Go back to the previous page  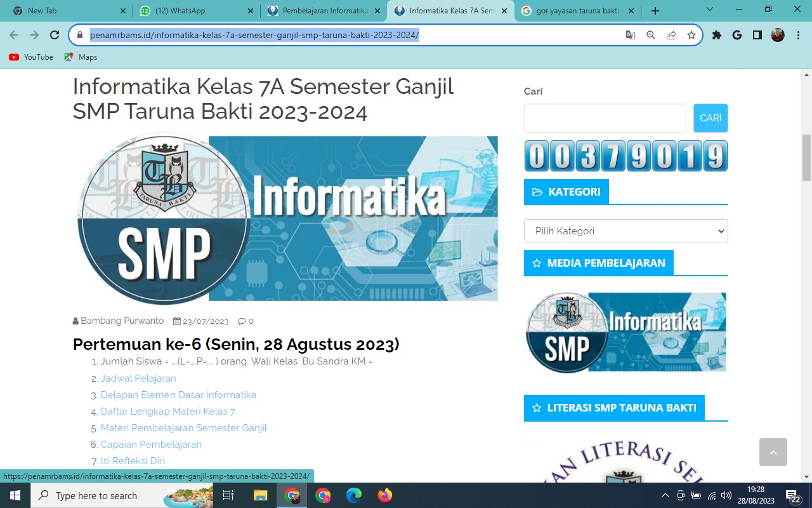point(14,36)
